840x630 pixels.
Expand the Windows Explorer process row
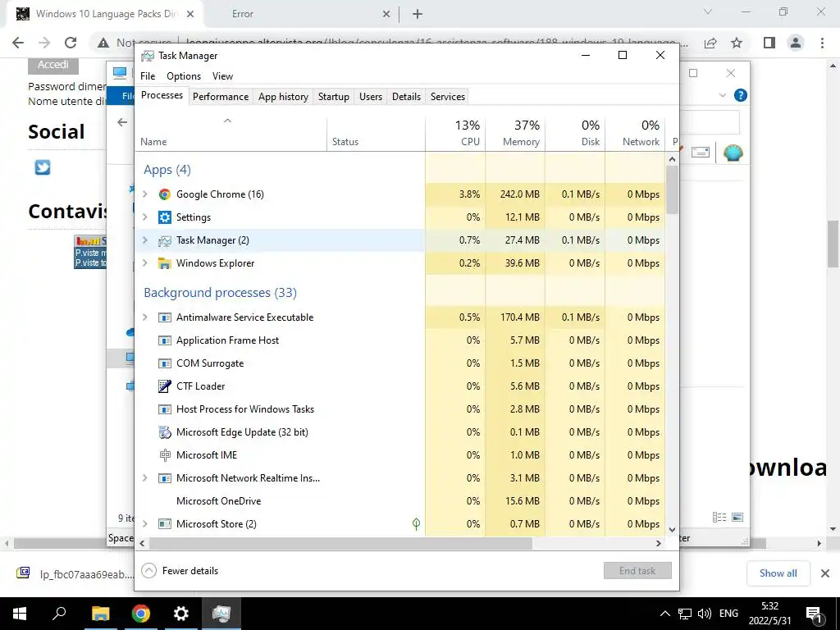pos(144,263)
